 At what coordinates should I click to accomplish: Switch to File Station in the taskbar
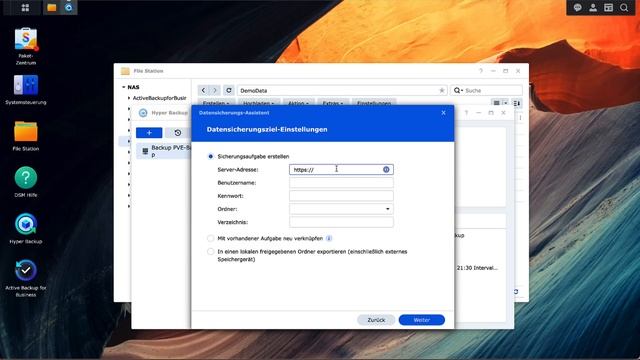click(x=52, y=7)
